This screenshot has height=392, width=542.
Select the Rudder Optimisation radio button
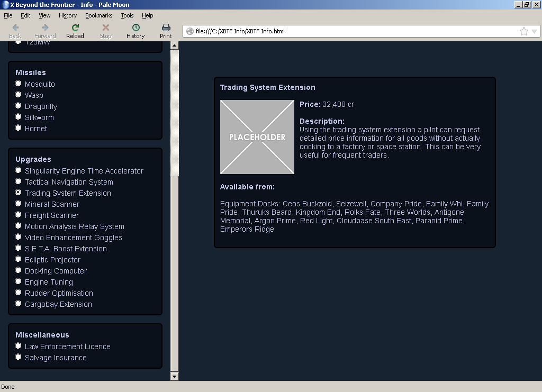click(x=19, y=292)
